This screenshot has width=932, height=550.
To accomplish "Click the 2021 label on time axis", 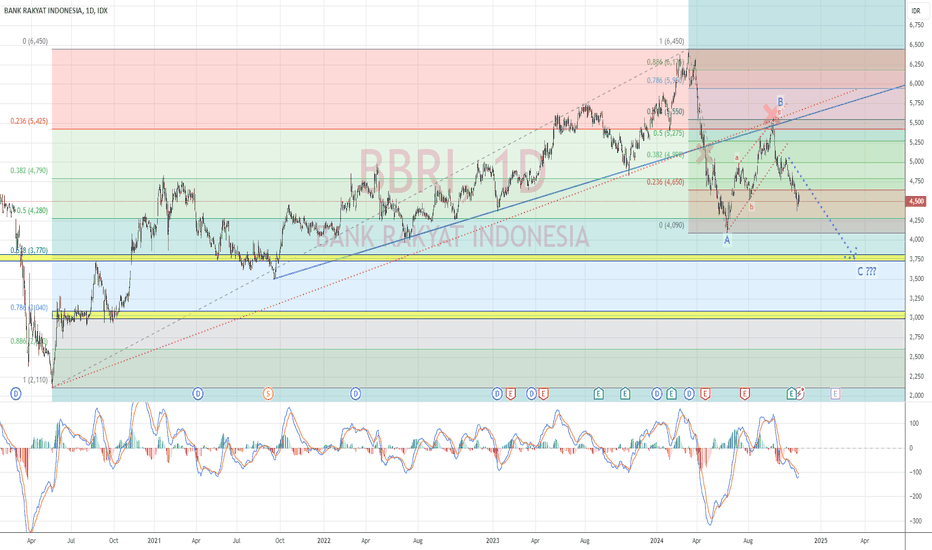I will pyautogui.click(x=154, y=541).
